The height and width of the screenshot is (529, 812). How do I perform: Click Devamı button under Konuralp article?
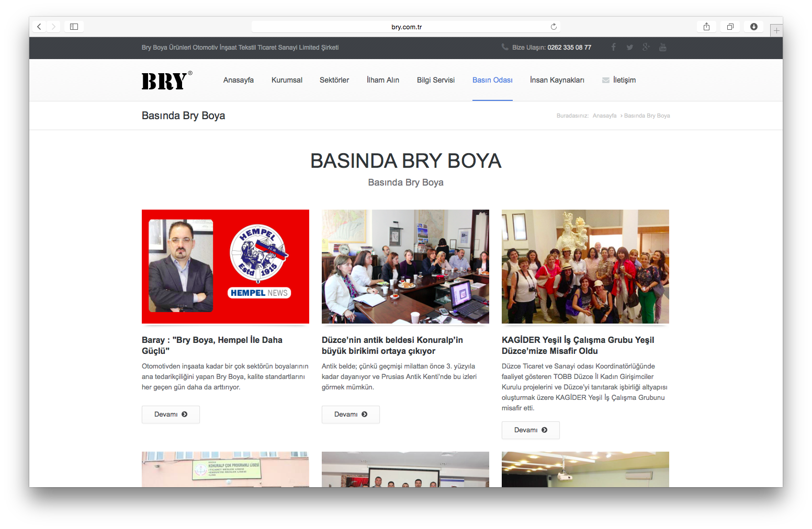351,415
